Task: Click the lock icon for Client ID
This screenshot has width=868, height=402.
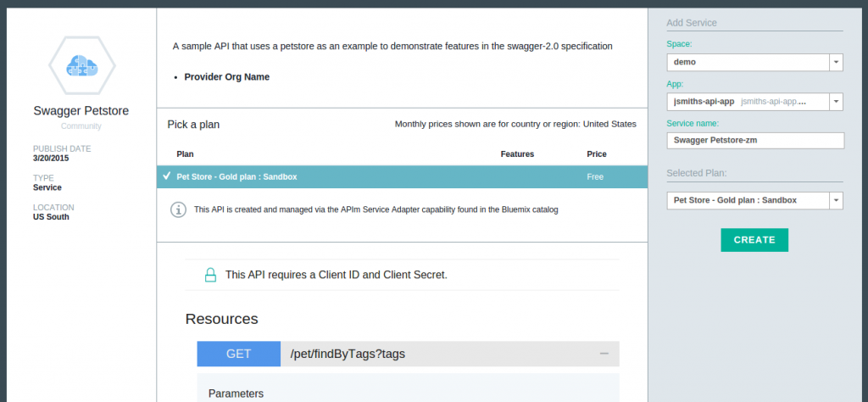Action: [x=210, y=275]
